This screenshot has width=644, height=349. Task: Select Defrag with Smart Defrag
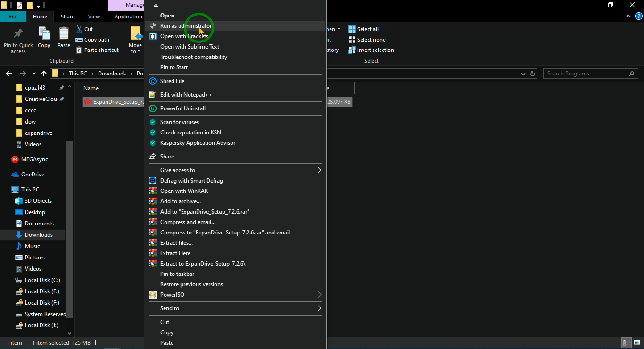coord(235,181)
